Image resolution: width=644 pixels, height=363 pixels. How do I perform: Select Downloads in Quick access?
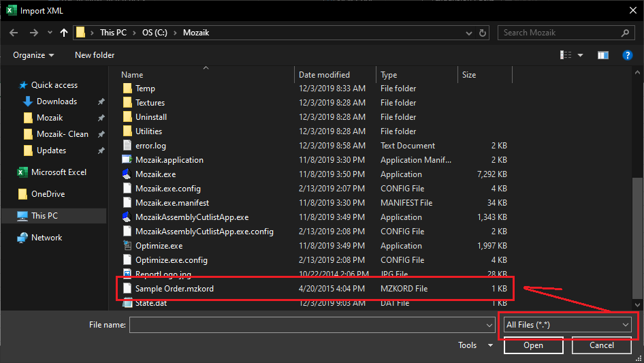(x=57, y=101)
